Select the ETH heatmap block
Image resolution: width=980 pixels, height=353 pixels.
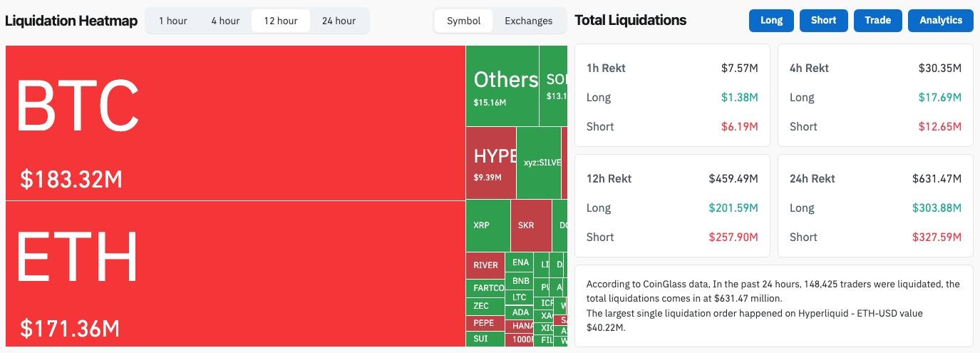(235, 273)
